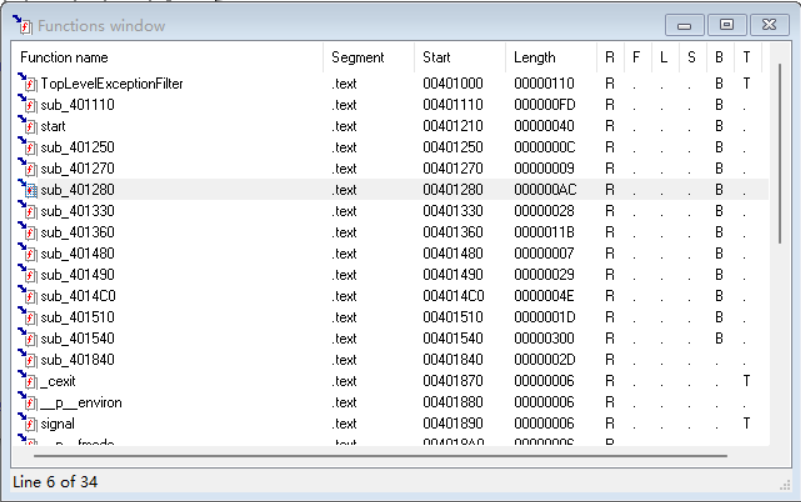Click start address 00401000

point(453,83)
